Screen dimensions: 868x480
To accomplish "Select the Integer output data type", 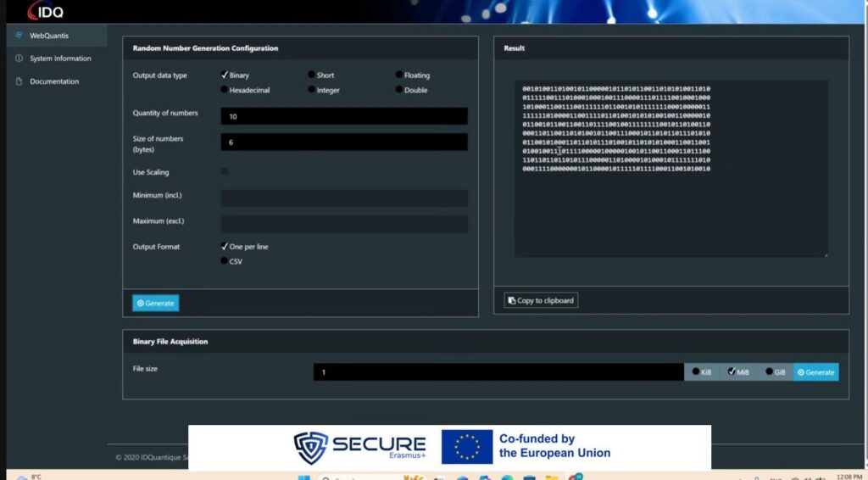I will 312,90.
